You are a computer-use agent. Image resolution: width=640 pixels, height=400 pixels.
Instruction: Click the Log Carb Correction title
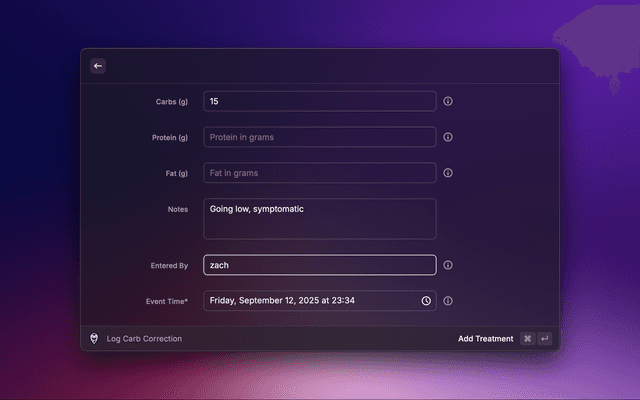pos(144,339)
